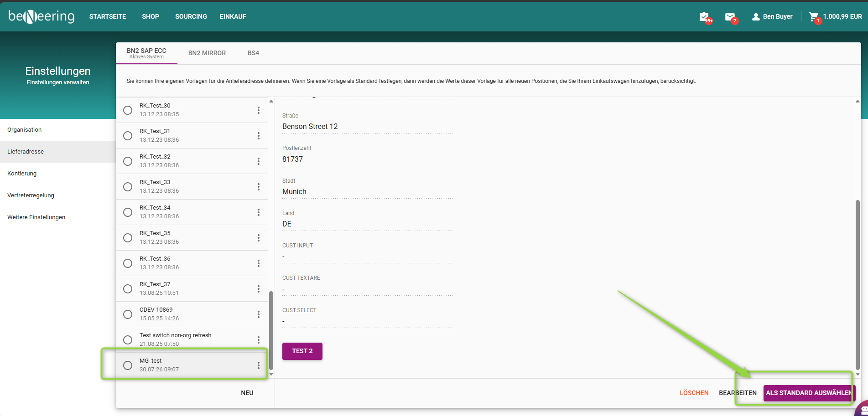Click the LÖSCHEN button
This screenshot has width=868, height=416.
(694, 393)
